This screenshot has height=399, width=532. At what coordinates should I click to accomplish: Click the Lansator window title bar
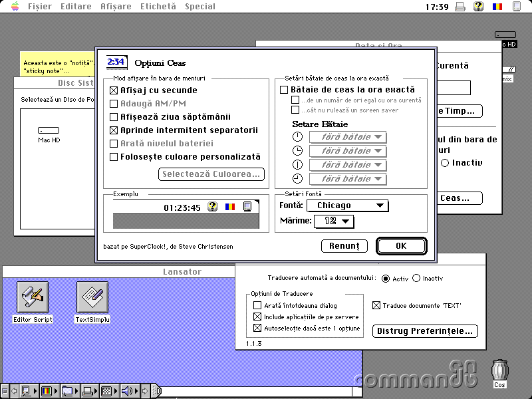point(118,271)
